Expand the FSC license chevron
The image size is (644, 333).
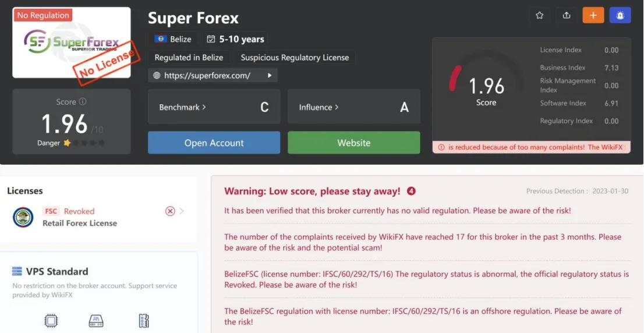[182, 211]
